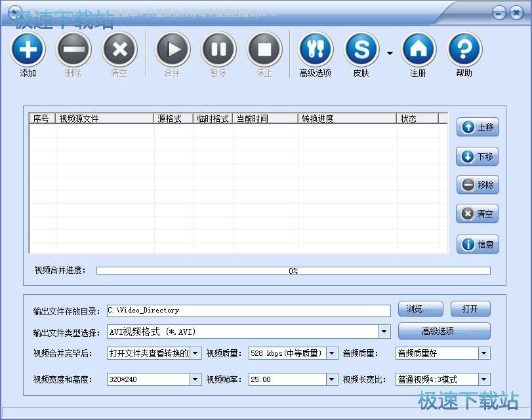Click the 下移 (Move Down) button
The height and width of the screenshot is (420, 532).
478,157
